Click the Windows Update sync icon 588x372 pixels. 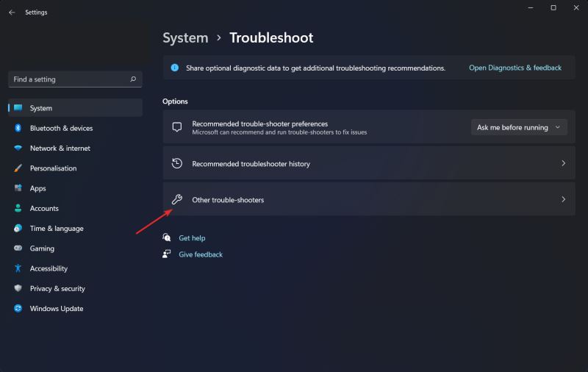(x=18, y=309)
